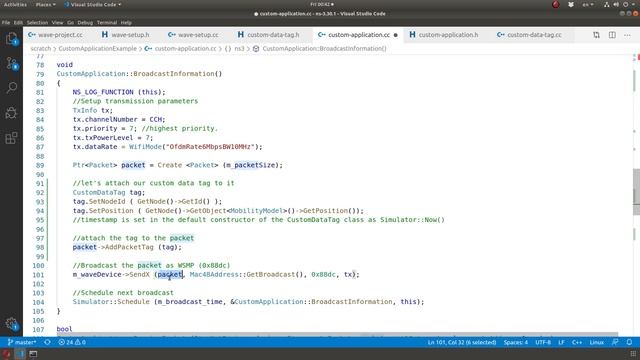Open the Edit menu
640x360 pixels.
(18, 22)
